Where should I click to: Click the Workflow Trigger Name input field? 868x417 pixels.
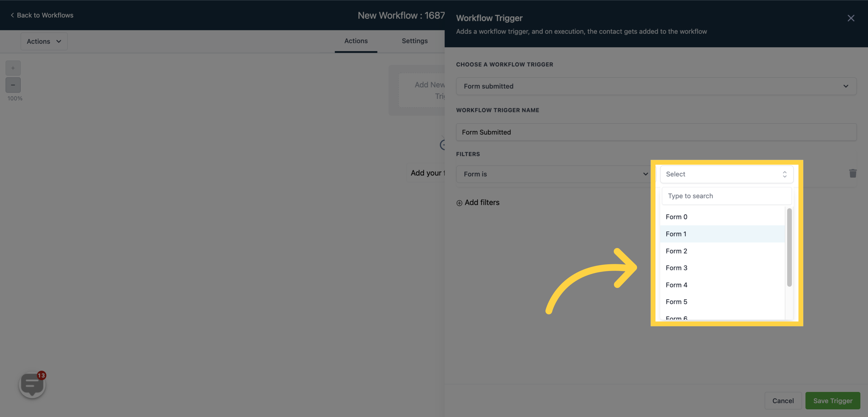(657, 132)
